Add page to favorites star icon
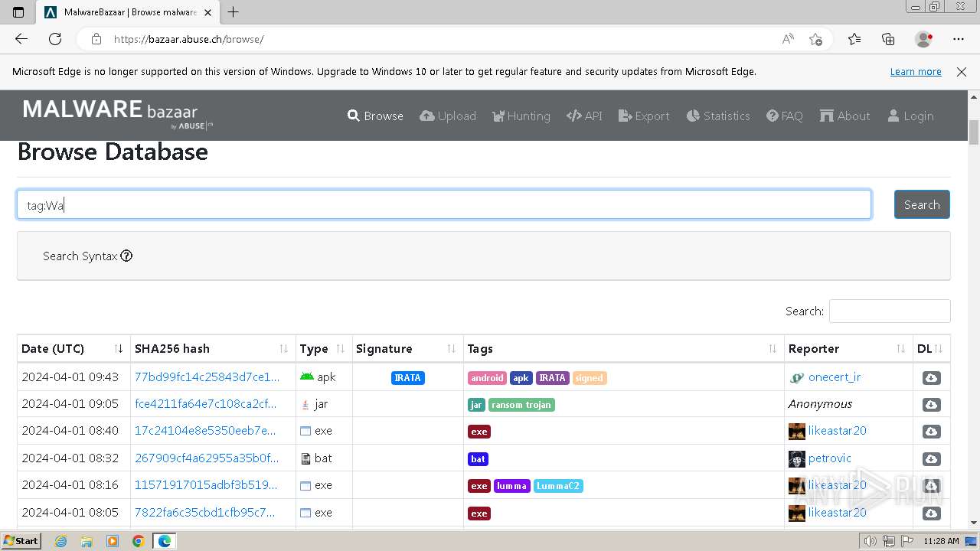 pos(815,39)
